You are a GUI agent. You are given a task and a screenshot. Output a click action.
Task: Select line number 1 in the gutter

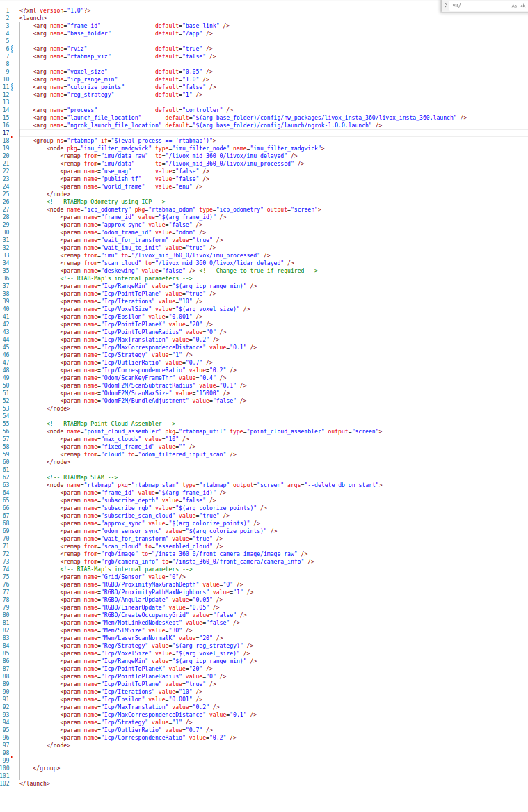point(6,10)
